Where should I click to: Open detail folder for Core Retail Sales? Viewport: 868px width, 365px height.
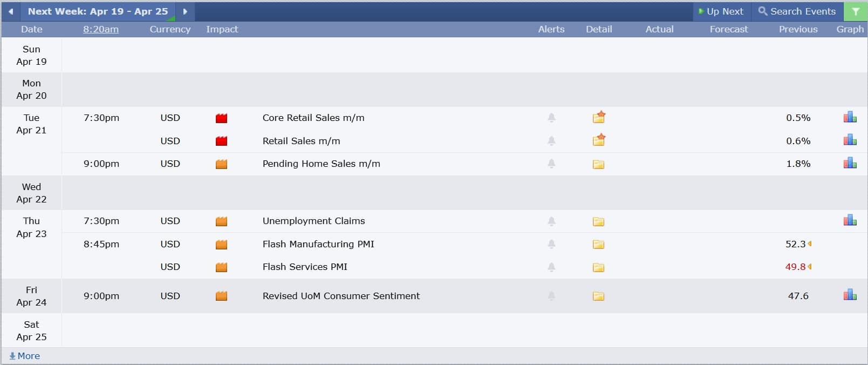[x=599, y=117]
